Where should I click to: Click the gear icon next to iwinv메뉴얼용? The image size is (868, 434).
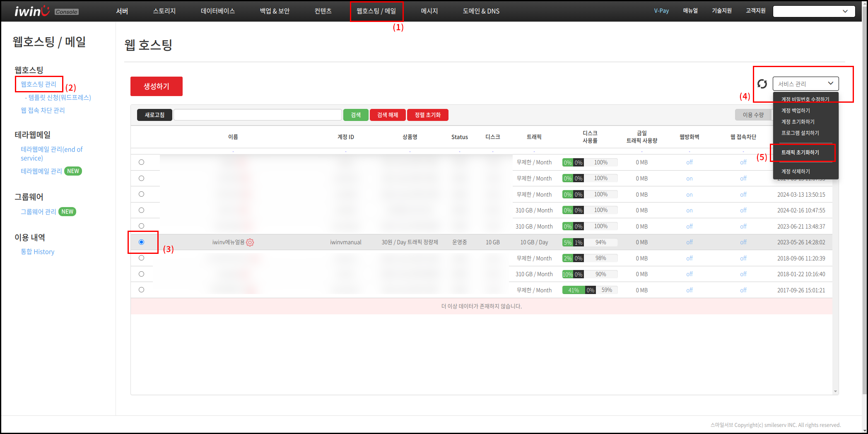[250, 242]
